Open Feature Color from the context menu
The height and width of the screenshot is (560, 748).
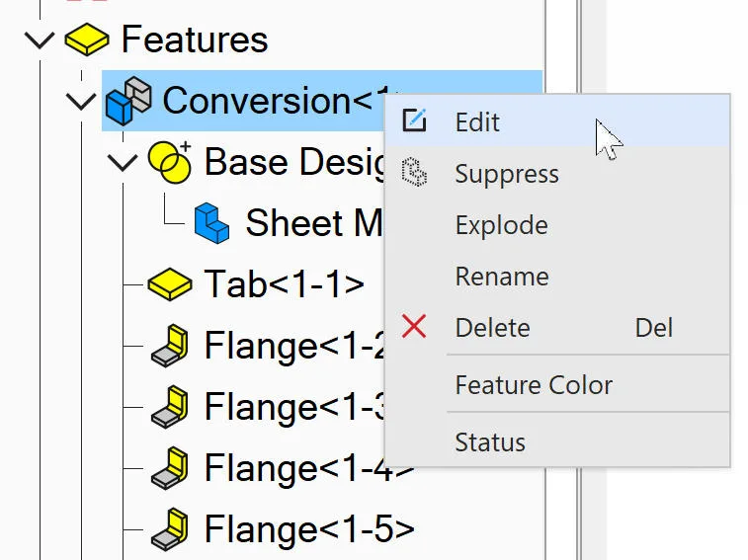tap(534, 384)
